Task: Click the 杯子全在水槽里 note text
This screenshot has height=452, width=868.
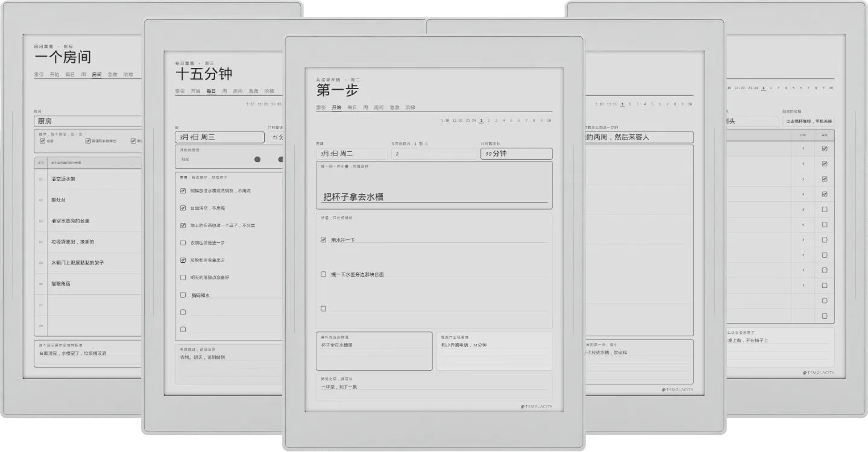Action: (x=337, y=345)
